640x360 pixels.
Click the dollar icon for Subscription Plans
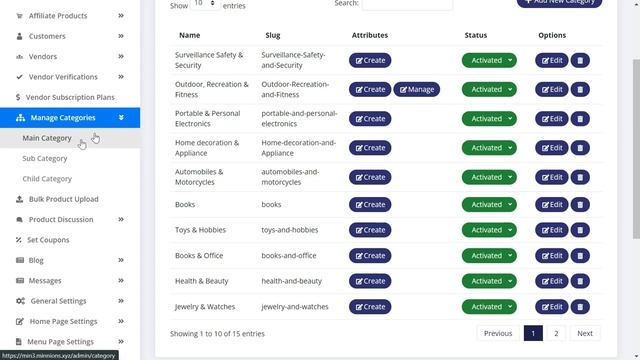pos(18,97)
